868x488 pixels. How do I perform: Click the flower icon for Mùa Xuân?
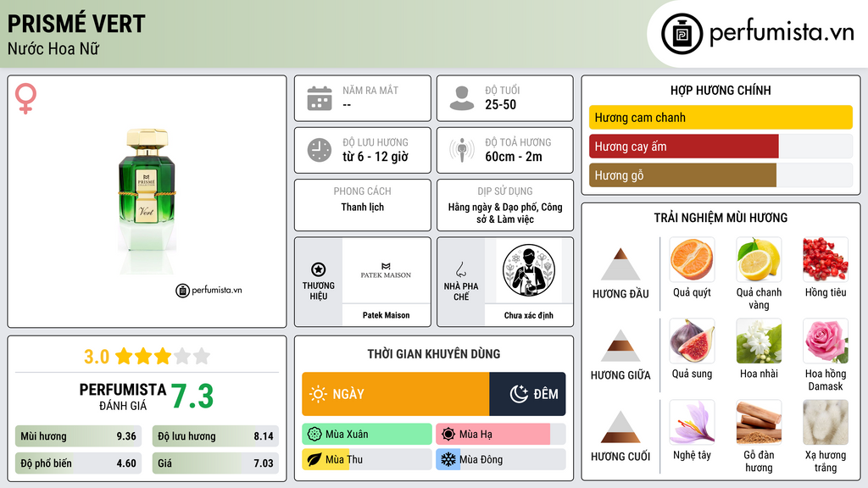[314, 435]
